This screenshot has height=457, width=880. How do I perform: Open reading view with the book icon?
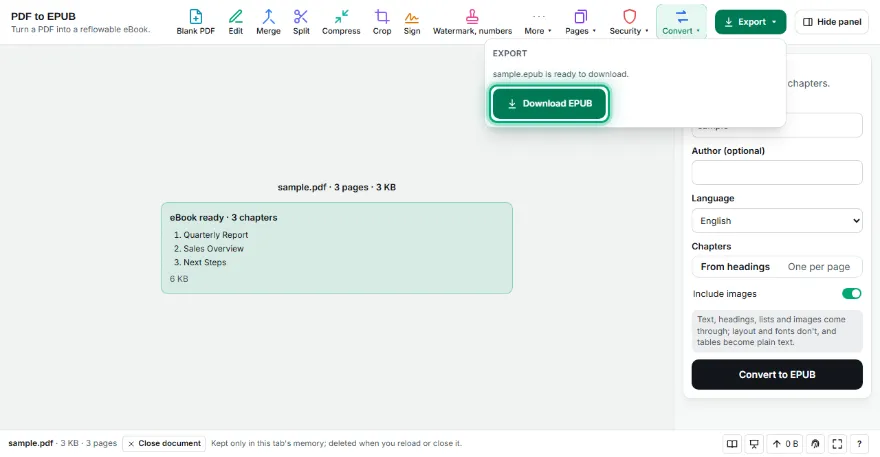pyautogui.click(x=732, y=444)
